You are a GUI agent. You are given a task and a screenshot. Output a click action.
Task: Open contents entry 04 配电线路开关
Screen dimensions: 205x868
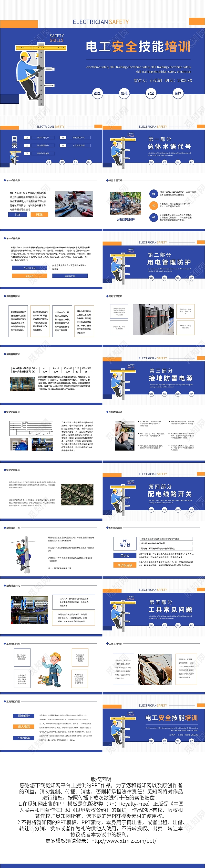(75, 137)
